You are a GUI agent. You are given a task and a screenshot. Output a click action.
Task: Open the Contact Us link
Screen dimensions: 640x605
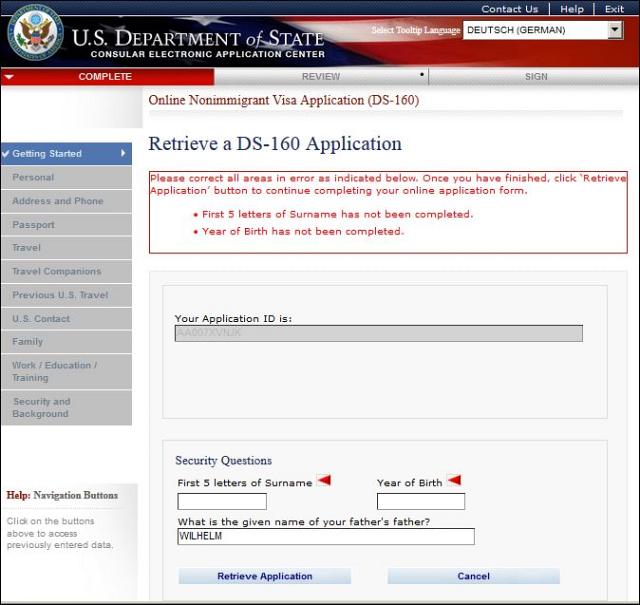point(509,9)
